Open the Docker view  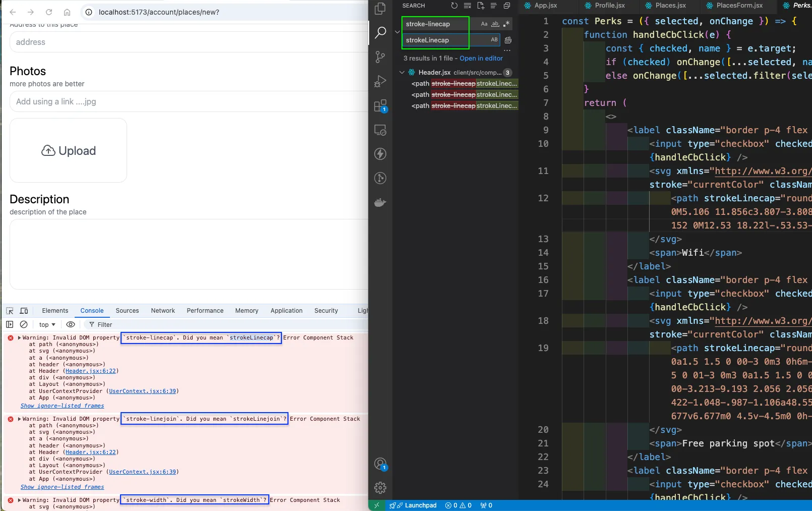pos(380,202)
